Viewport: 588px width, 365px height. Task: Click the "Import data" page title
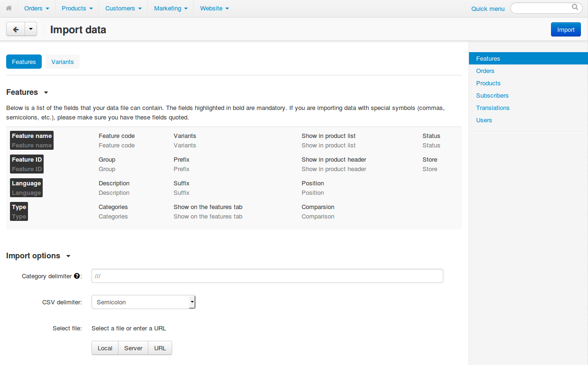[x=78, y=29]
